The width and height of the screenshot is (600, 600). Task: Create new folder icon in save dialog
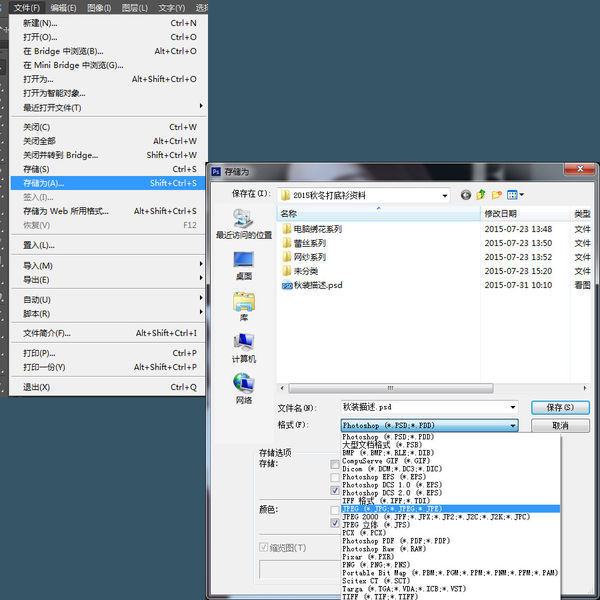pos(497,195)
